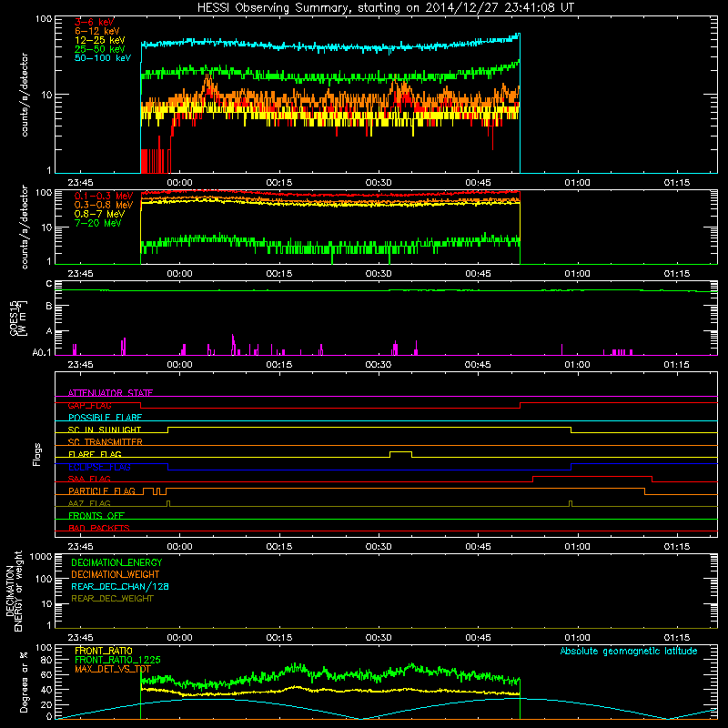Click 23:45 tick under the keV panel
Viewport: 728px width, 728px height.
pos(80,183)
